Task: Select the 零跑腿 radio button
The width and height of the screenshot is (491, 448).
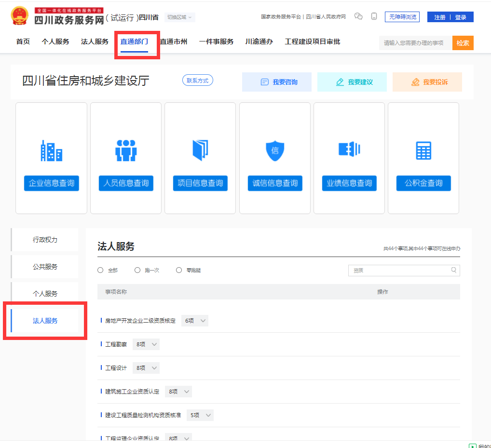Action: click(x=179, y=270)
